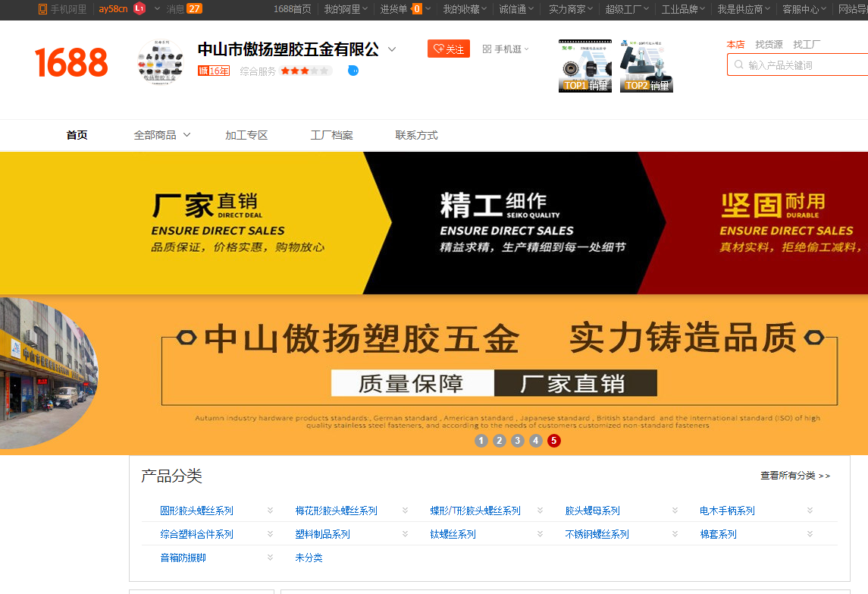This screenshot has height=594, width=868.
Task: Open TOP1 销量 product thumbnail
Action: click(585, 66)
